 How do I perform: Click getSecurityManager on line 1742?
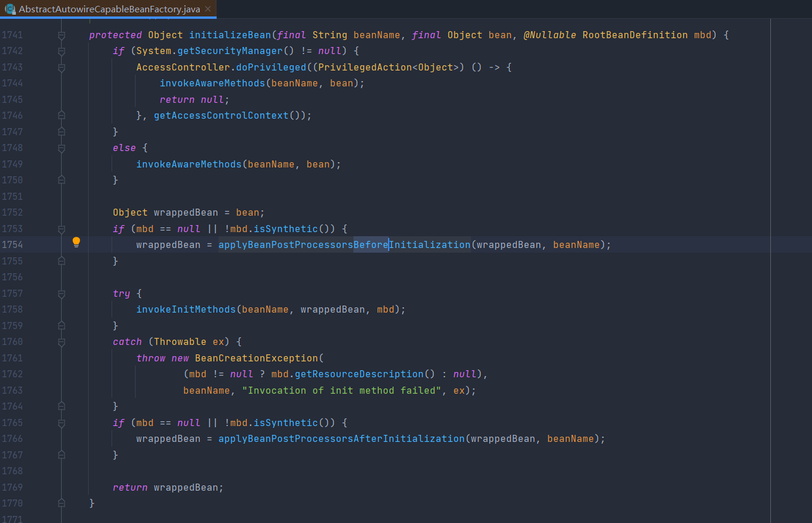point(230,51)
